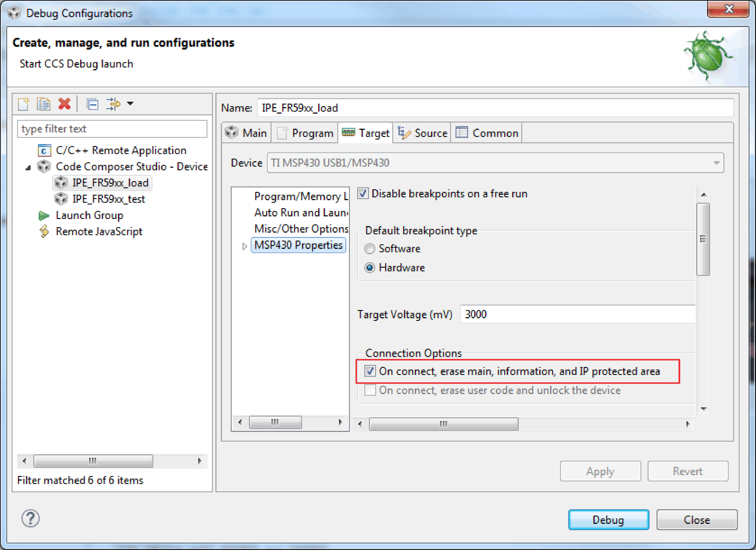This screenshot has height=550, width=756.
Task: Delete selected configuration with the red X
Action: [64, 104]
